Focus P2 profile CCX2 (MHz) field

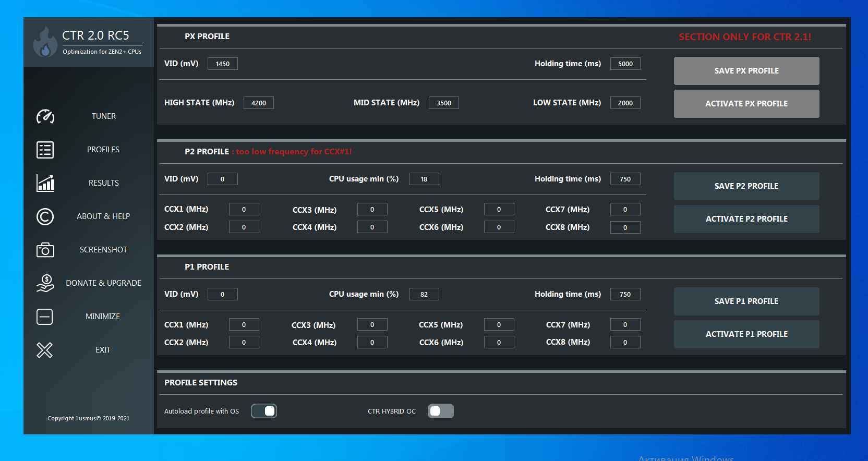244,227
